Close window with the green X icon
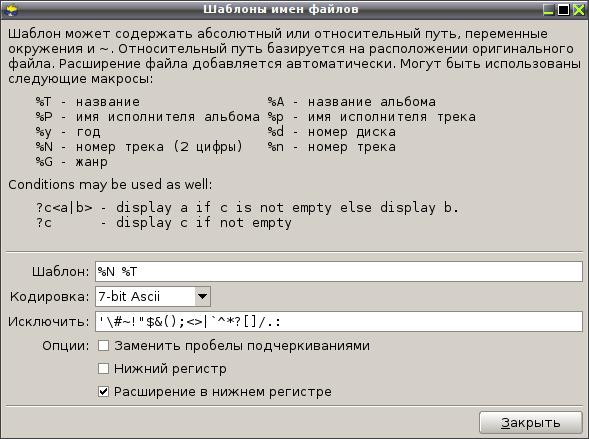Screen dimensions: 589x439 tap(578, 10)
